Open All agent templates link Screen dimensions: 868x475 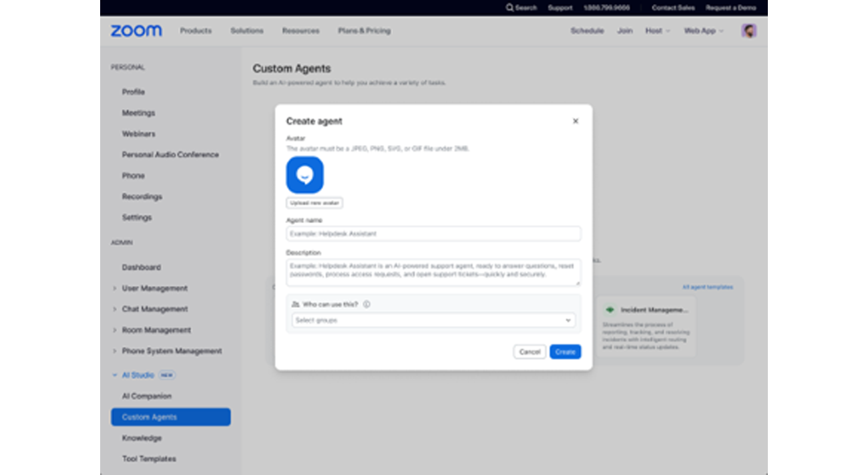pos(707,287)
